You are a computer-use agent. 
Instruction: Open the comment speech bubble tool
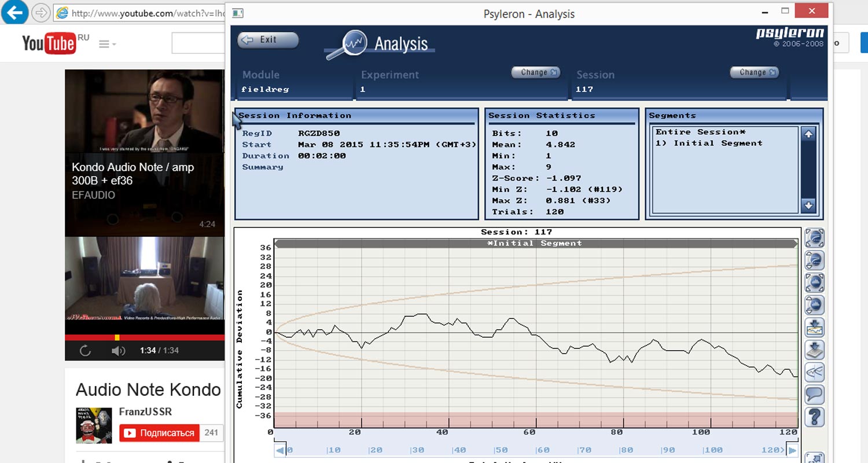(815, 395)
